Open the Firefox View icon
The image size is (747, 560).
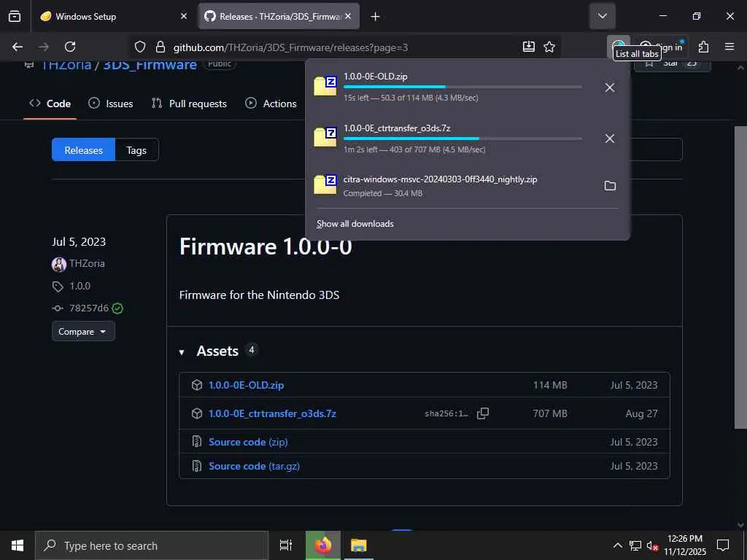point(15,16)
